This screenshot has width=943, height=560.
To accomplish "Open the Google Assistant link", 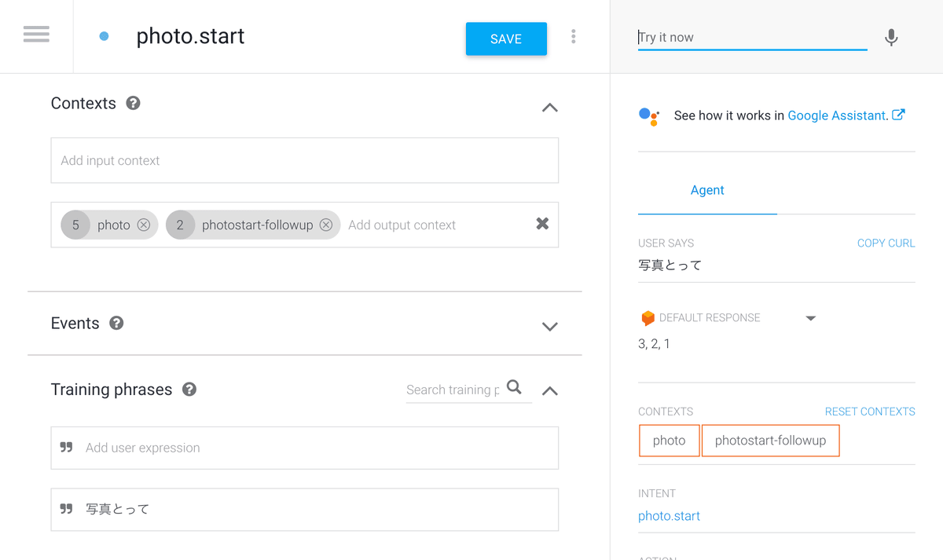I will point(837,115).
